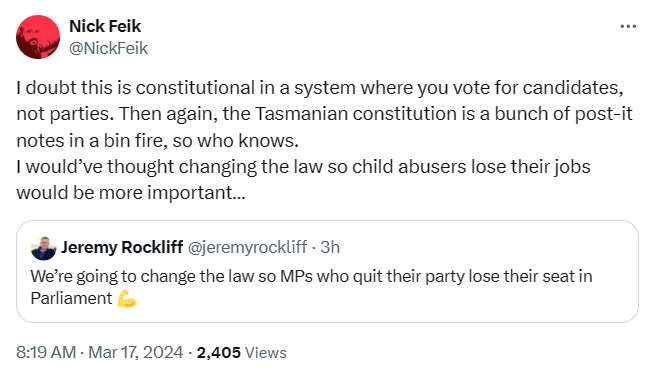This screenshot has width=649, height=372.
Task: Click the quoted tweet's first text line
Action: (311, 276)
